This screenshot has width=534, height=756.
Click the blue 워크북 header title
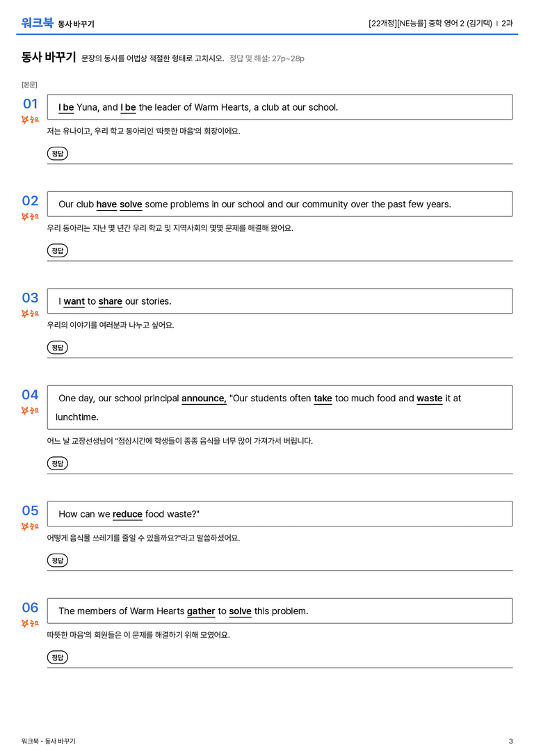37,23
